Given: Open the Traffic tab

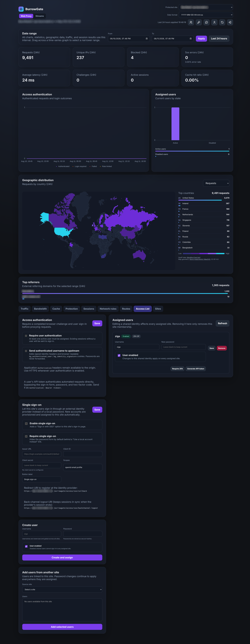Looking at the screenshot, I should point(25,309).
